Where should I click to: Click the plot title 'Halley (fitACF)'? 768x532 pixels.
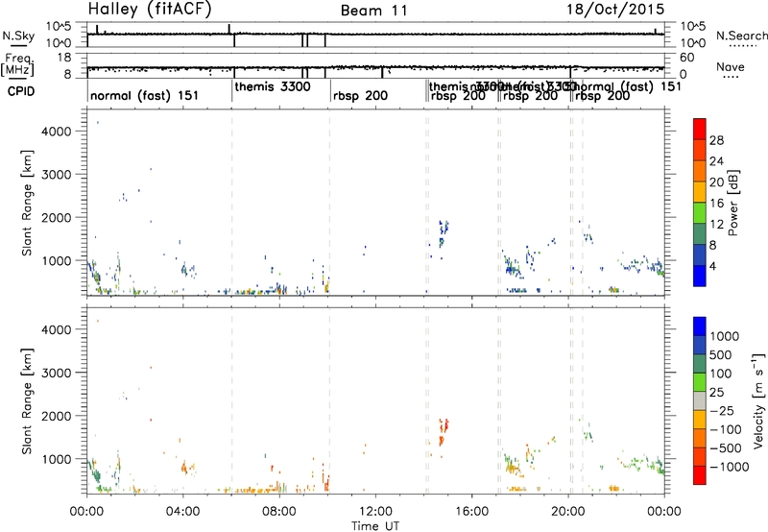(x=150, y=10)
